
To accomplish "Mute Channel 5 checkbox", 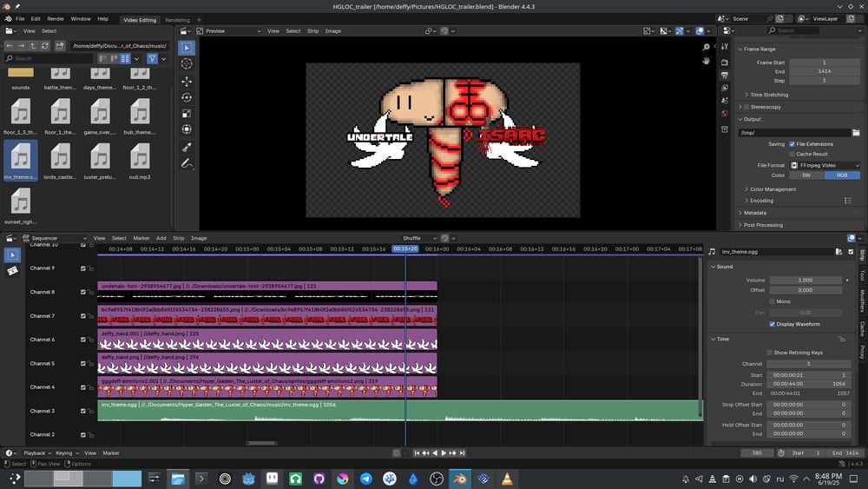I will pos(83,363).
